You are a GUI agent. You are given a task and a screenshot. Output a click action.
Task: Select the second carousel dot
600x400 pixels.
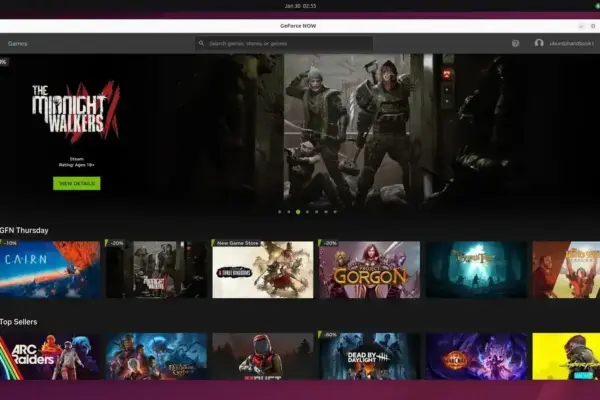point(289,212)
